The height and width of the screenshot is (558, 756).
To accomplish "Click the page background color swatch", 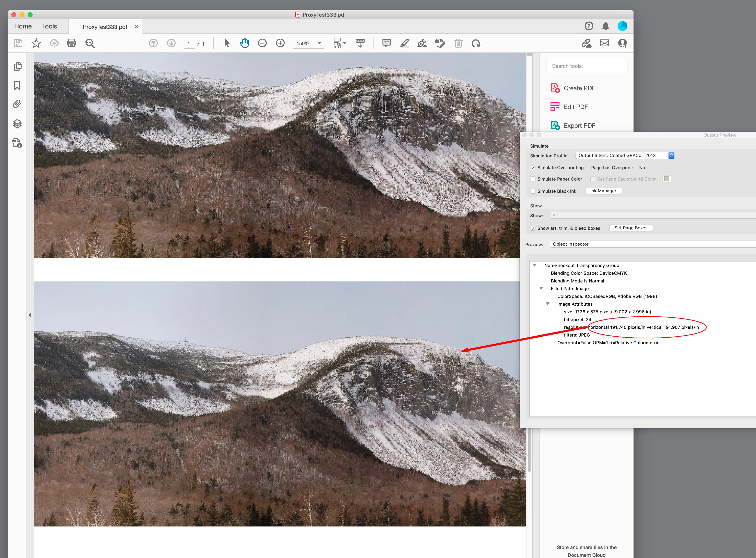I will 666,179.
